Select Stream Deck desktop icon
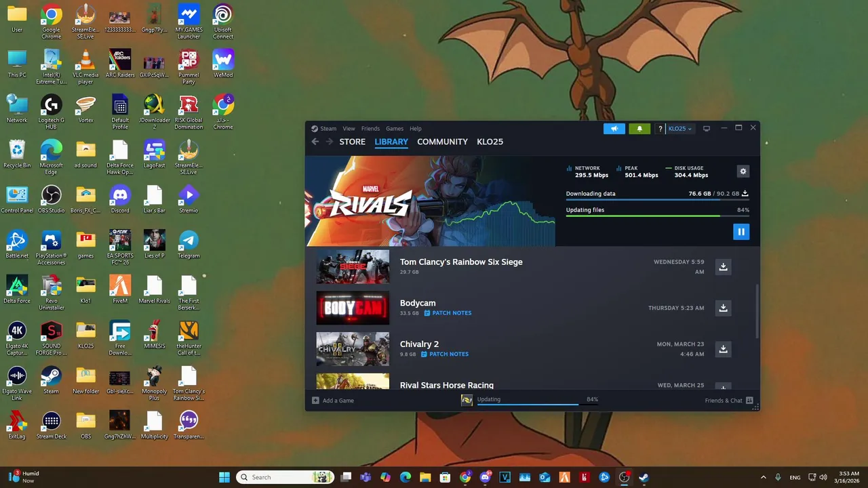Image resolution: width=868 pixels, height=488 pixels. pos(51,426)
